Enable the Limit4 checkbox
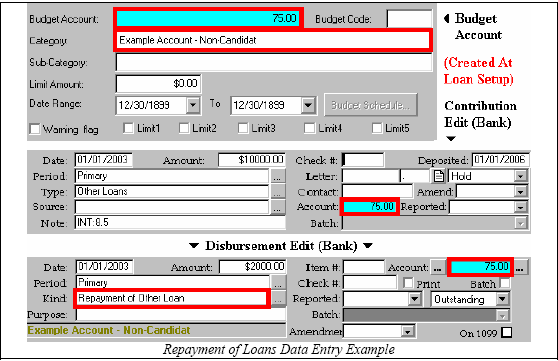 310,128
